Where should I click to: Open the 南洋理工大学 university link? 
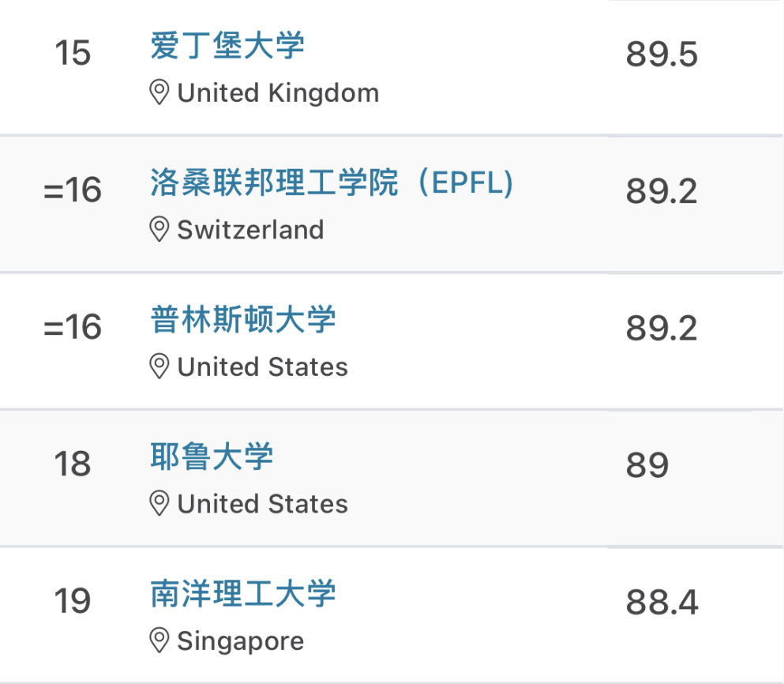click(x=243, y=594)
